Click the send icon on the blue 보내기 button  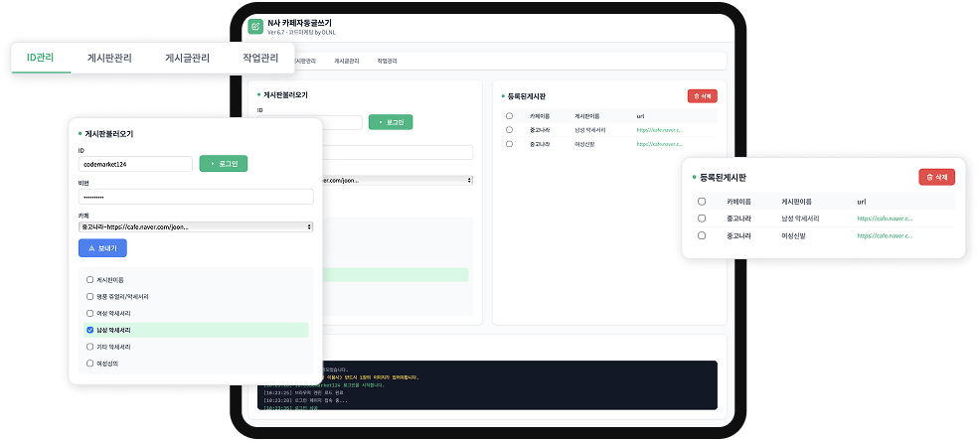tap(91, 248)
